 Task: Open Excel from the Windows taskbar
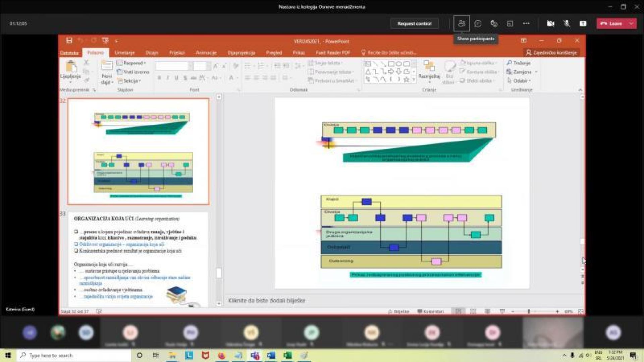[x=287, y=355]
